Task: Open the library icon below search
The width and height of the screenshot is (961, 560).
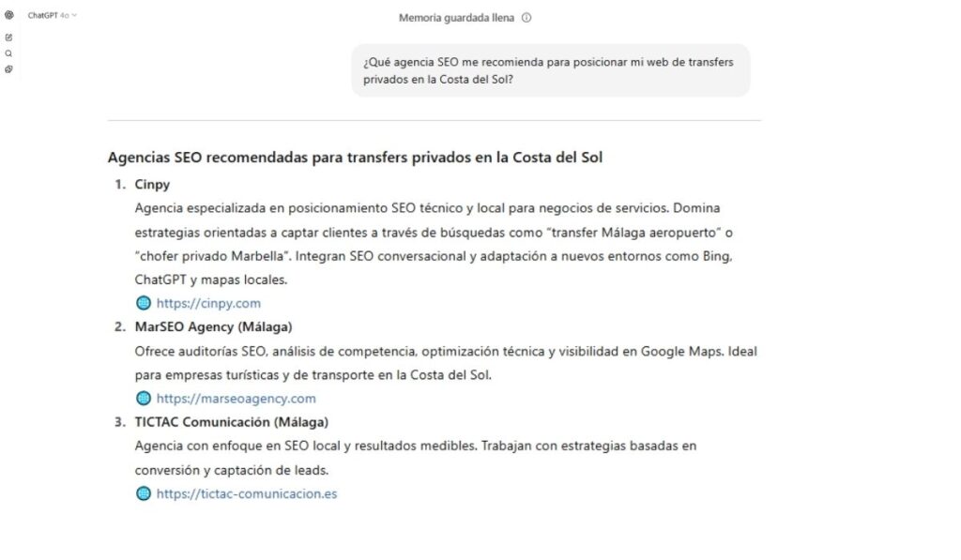Action: tap(9, 69)
